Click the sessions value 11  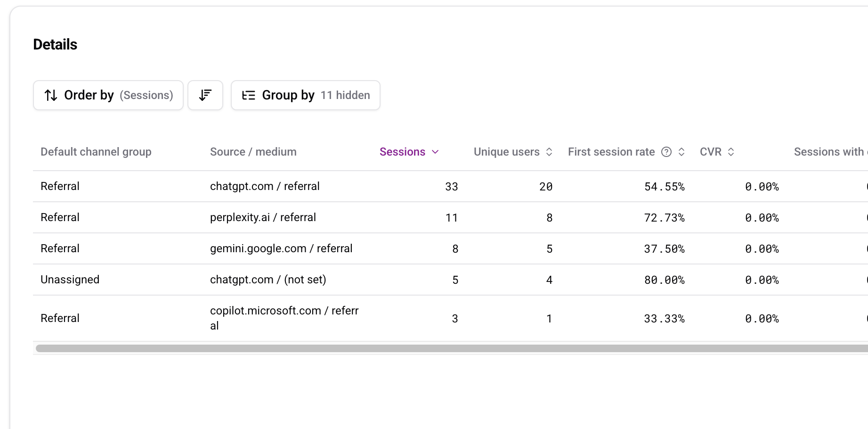(x=452, y=218)
